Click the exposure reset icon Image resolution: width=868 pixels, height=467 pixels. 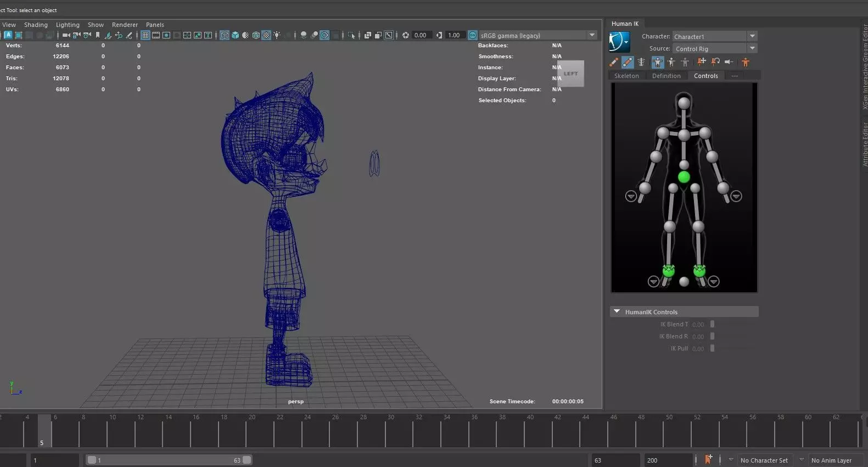(x=406, y=35)
